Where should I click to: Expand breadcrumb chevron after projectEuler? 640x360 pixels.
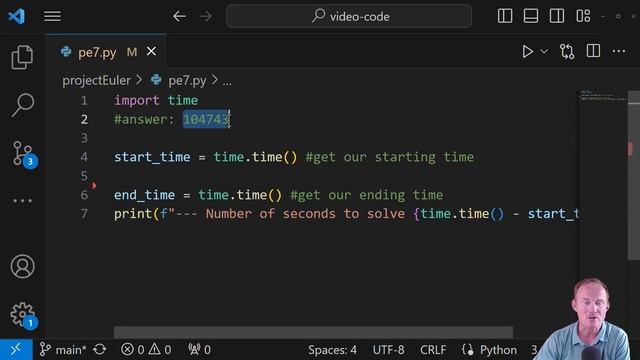click(139, 80)
